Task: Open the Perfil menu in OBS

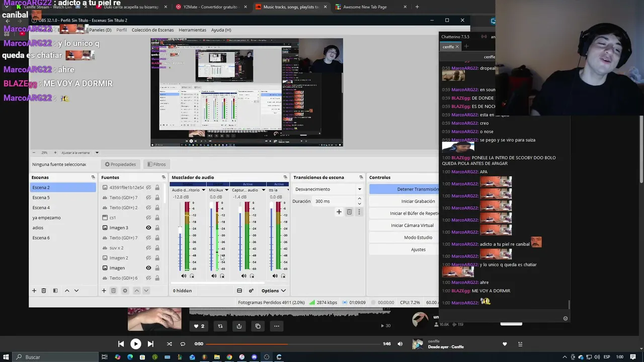Action: (122, 30)
